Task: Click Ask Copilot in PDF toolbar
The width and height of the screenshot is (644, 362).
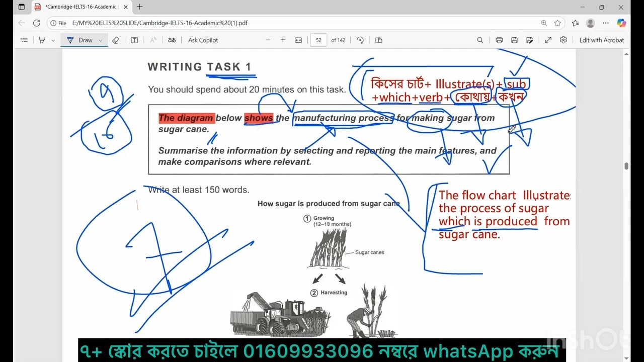Action: pos(203,40)
